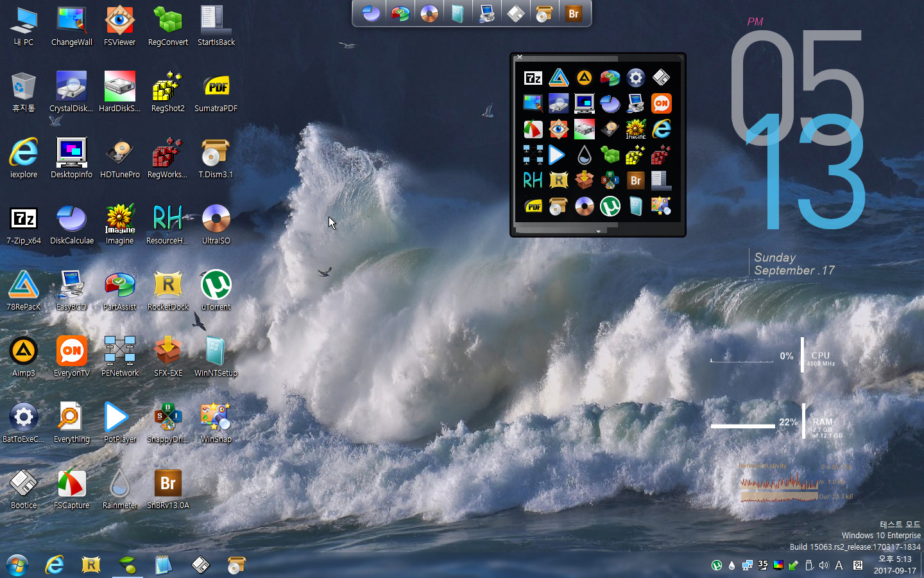Viewport: 924px width, 578px height.
Task: Toggle the 한 Korean input indicator
Action: click(x=858, y=565)
